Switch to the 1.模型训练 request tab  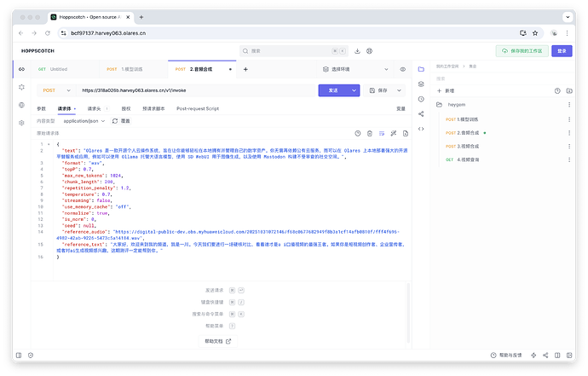pyautogui.click(x=131, y=69)
